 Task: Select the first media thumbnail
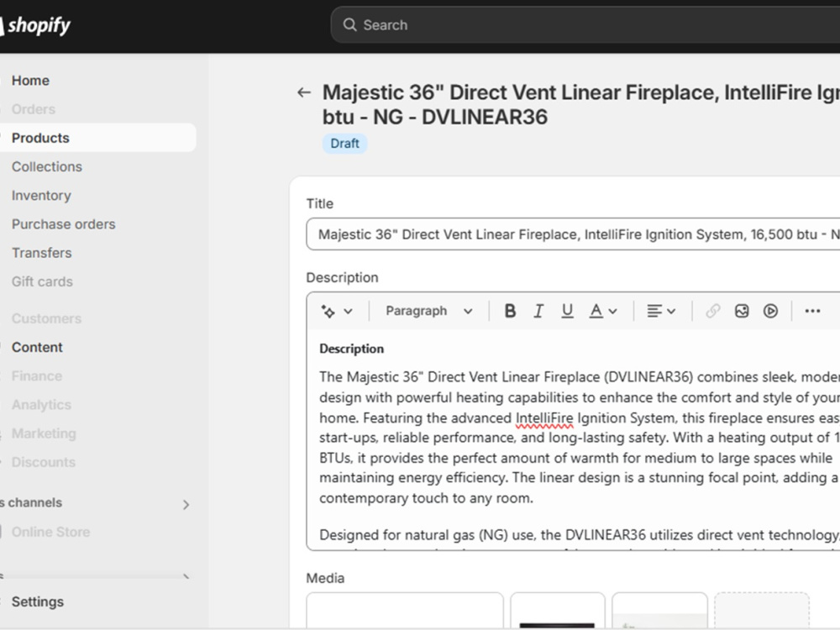(405, 611)
